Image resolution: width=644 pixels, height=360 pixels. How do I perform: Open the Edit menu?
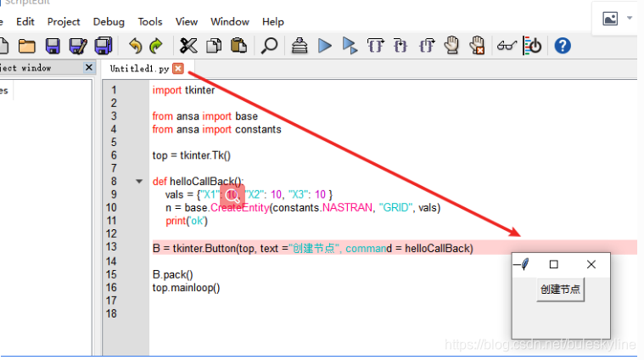(x=25, y=22)
